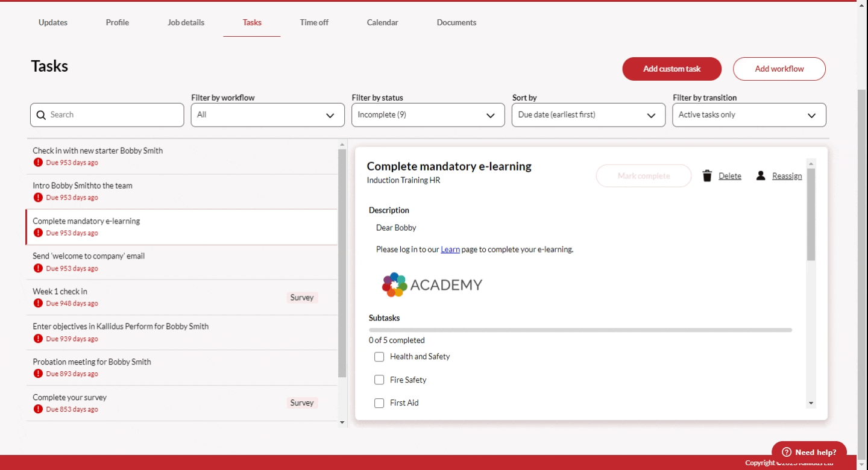Open the Documents tab
This screenshot has height=470, width=868.
click(456, 22)
